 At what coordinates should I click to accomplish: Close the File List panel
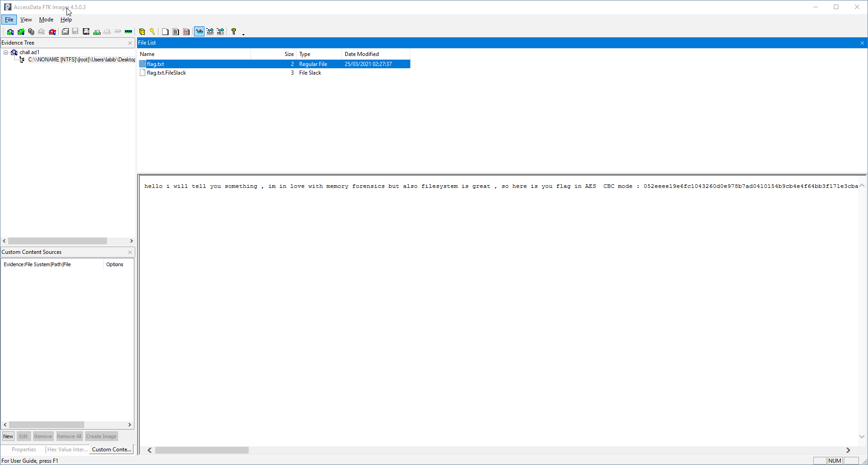(x=862, y=43)
